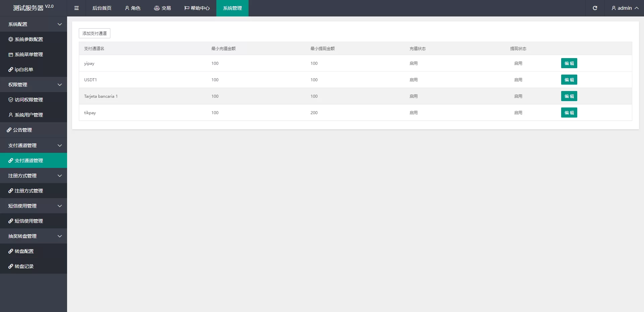Switch to the 交易 top tab
The height and width of the screenshot is (312, 644).
point(162,8)
